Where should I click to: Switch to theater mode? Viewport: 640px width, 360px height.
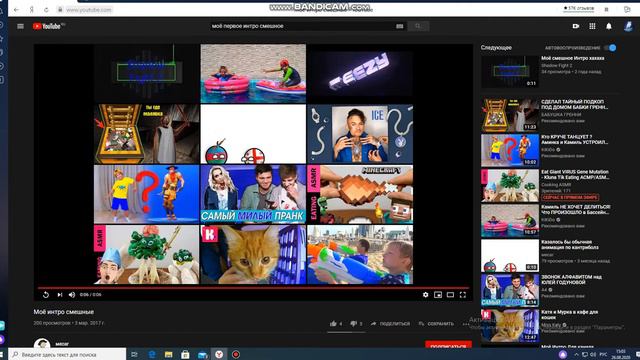tap(450, 295)
